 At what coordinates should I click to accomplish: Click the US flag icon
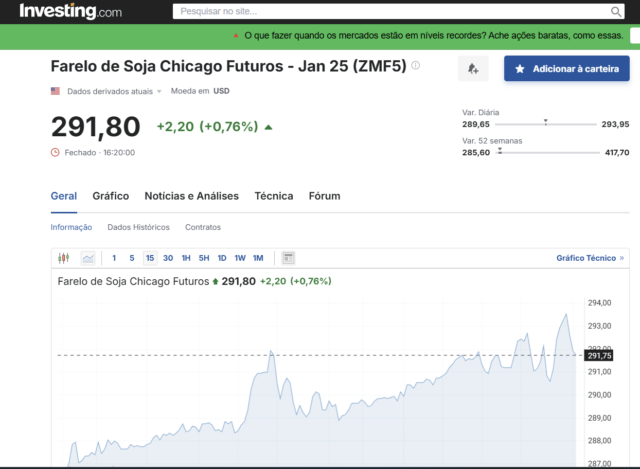[55, 91]
